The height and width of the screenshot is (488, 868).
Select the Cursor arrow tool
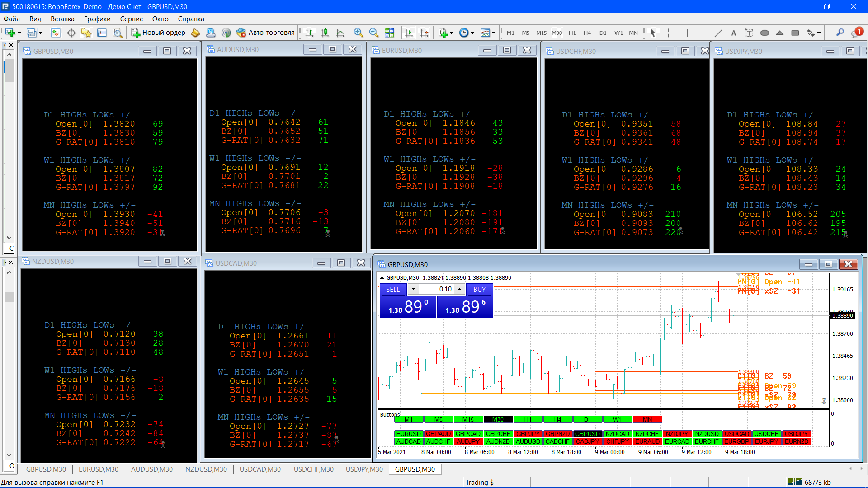point(653,33)
